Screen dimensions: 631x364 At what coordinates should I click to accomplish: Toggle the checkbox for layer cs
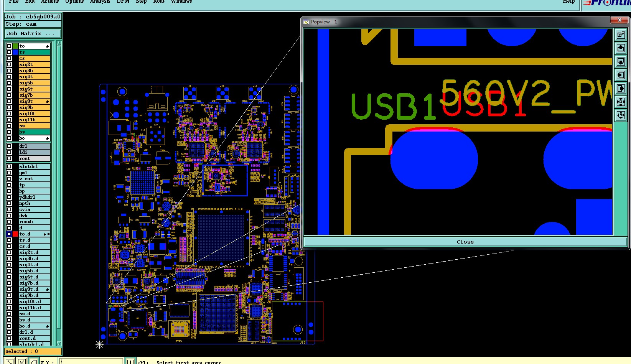(9, 58)
